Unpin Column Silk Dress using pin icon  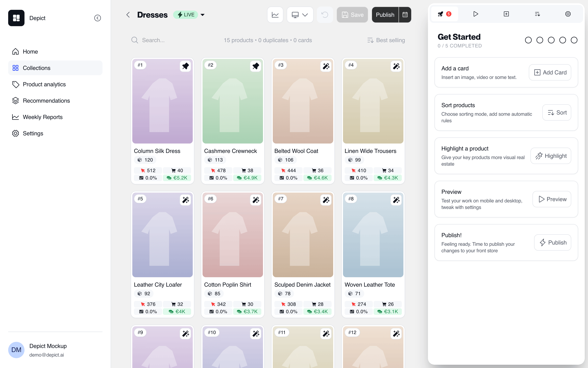(186, 66)
